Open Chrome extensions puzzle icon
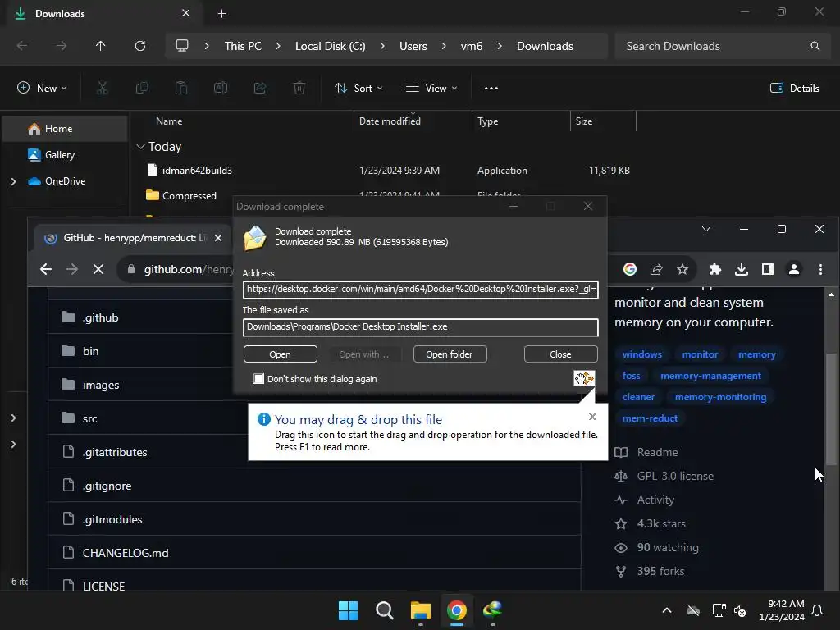840x630 pixels. coord(715,269)
